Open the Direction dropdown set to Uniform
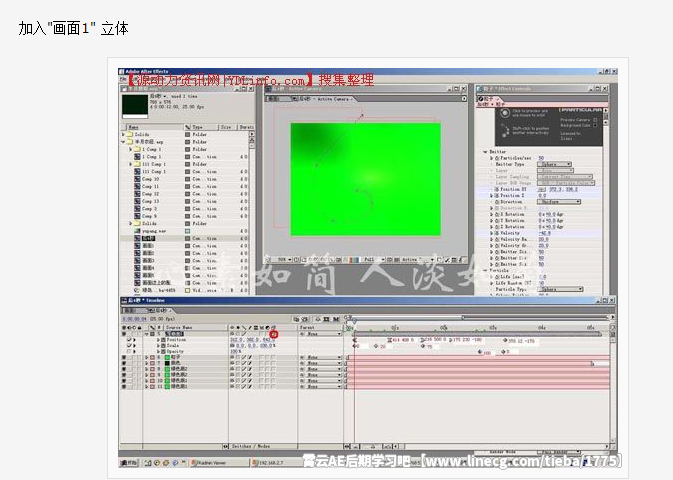 (558, 202)
